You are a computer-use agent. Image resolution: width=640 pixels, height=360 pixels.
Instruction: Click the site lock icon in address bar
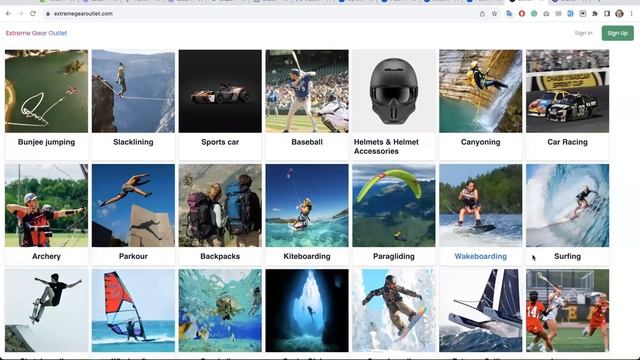(48, 14)
